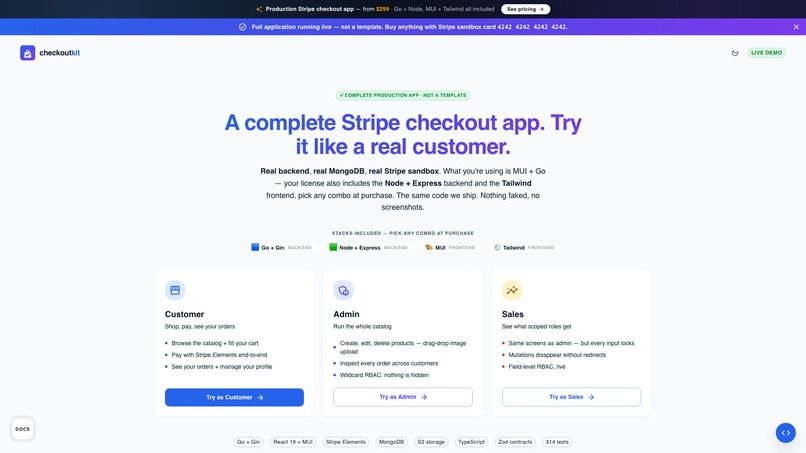The width and height of the screenshot is (806, 453).
Task: Open See pricing in top banner
Action: click(x=525, y=9)
